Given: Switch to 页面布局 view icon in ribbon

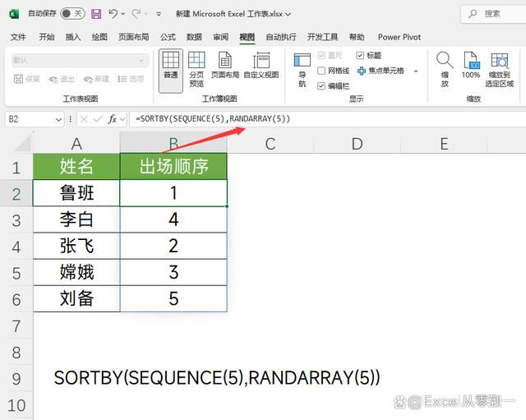Looking at the screenshot, I should pyautogui.click(x=225, y=65).
